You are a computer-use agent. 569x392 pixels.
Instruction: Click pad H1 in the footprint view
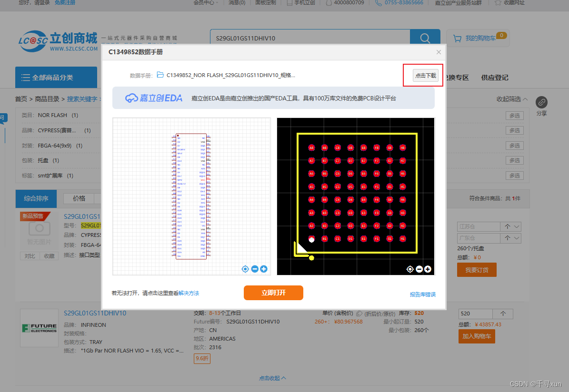point(402,239)
